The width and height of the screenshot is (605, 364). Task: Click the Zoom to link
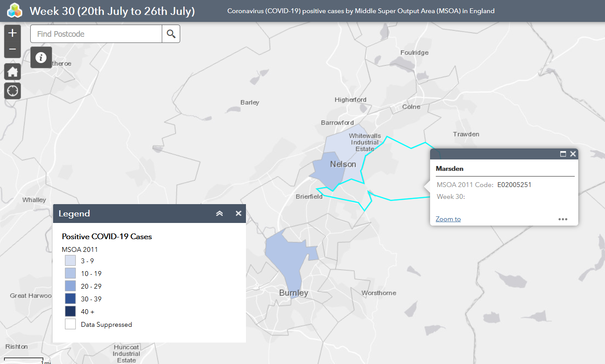[448, 219]
